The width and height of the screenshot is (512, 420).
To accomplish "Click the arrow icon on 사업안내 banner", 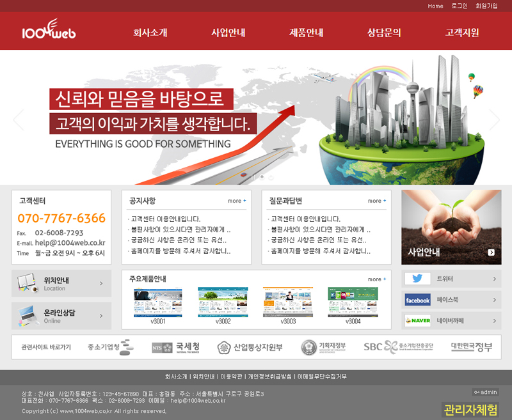I will click(x=491, y=253).
